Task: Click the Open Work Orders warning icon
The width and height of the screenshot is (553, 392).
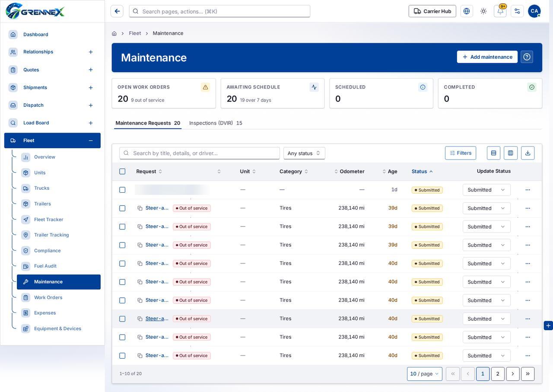Action: click(x=205, y=87)
